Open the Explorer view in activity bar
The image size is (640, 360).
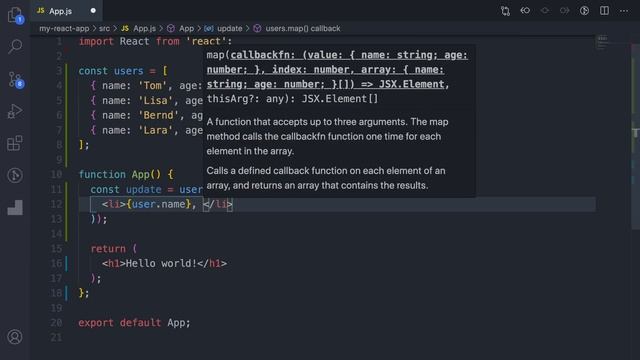point(15,15)
